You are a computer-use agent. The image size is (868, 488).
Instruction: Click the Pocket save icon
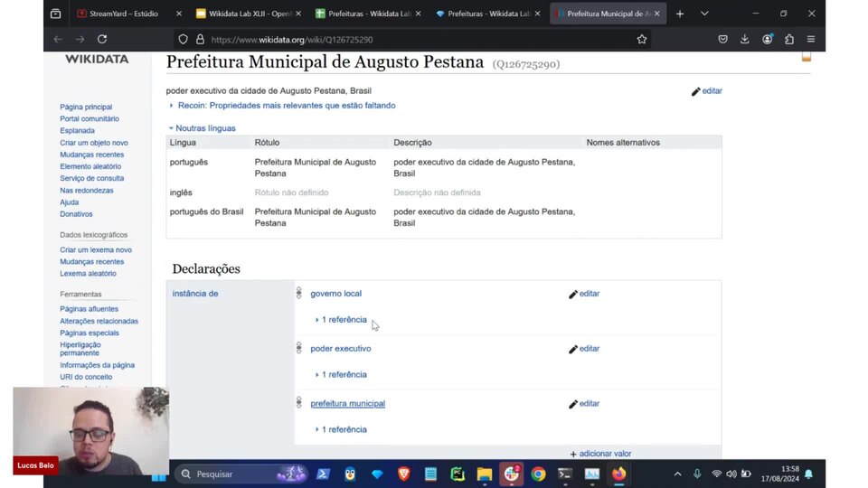[x=722, y=39]
